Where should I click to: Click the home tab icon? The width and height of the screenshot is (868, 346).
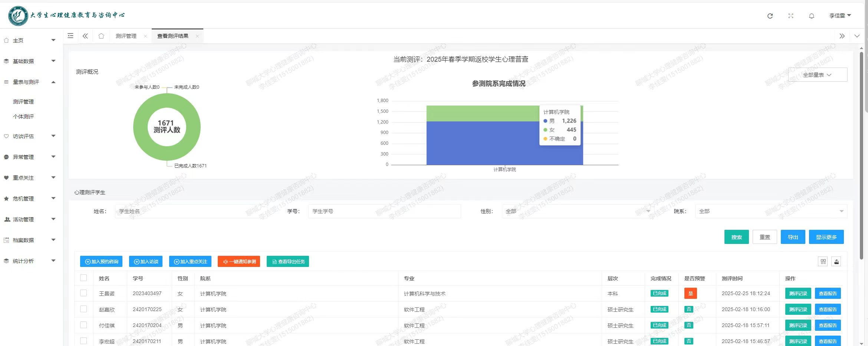(x=101, y=36)
